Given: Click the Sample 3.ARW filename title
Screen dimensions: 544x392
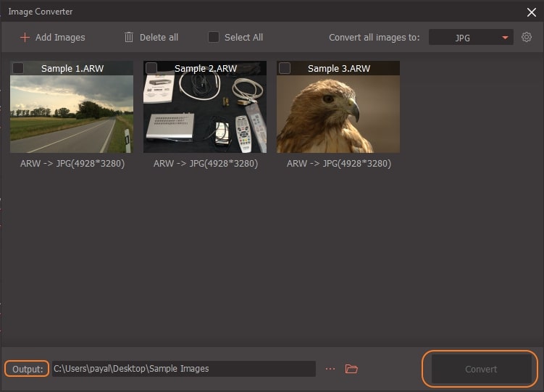Looking at the screenshot, I should point(338,69).
